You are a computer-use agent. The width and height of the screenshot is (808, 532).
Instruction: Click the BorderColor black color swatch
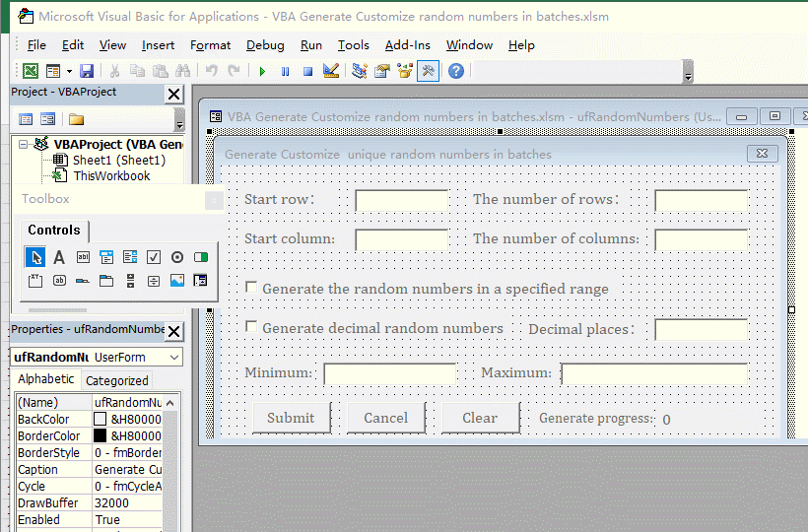pos(100,435)
